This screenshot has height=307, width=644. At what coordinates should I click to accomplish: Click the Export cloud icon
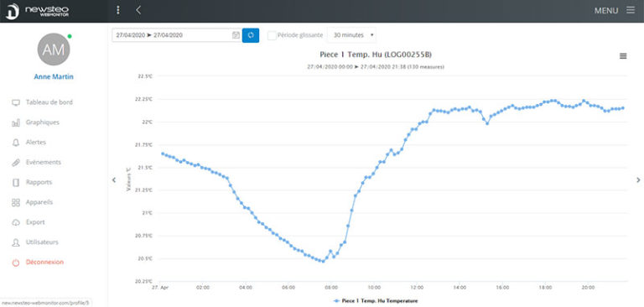pyautogui.click(x=16, y=223)
